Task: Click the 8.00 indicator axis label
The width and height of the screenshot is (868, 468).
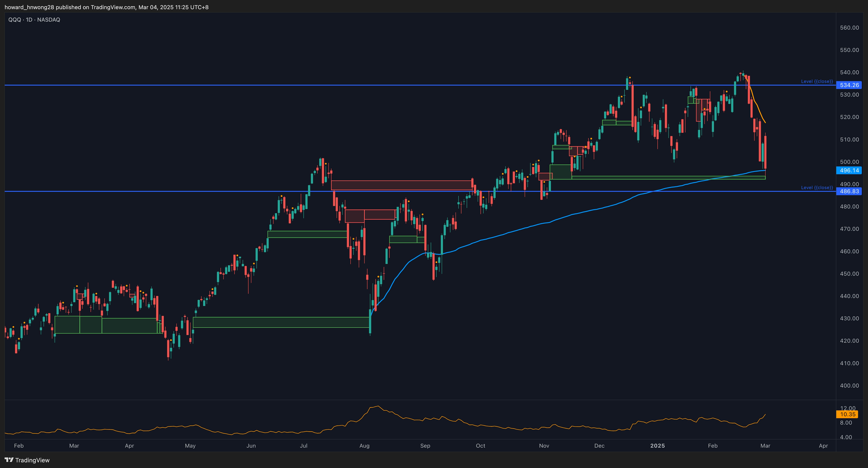Action: click(846, 423)
